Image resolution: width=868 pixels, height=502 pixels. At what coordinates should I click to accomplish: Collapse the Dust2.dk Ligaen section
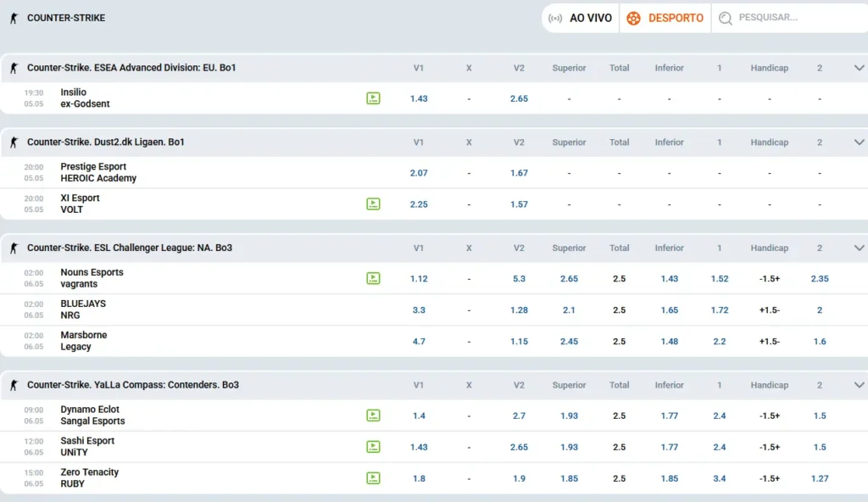(x=859, y=142)
